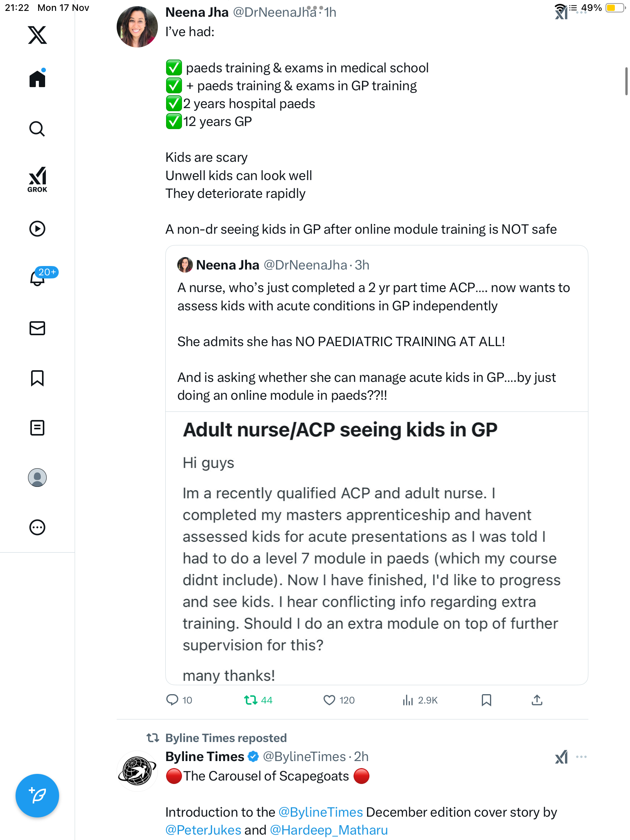Open the profile avatar in the sidebar
Image resolution: width=630 pixels, height=840 pixels.
37,478
